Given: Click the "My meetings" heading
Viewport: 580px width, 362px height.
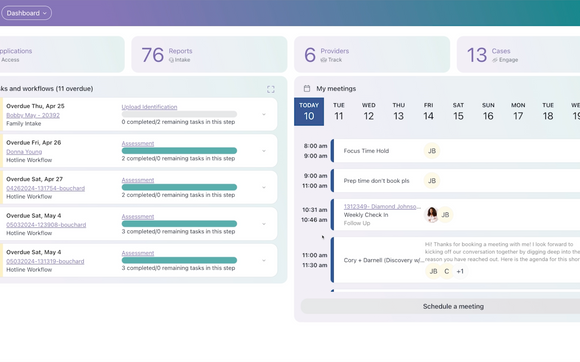Looking at the screenshot, I should click(336, 89).
